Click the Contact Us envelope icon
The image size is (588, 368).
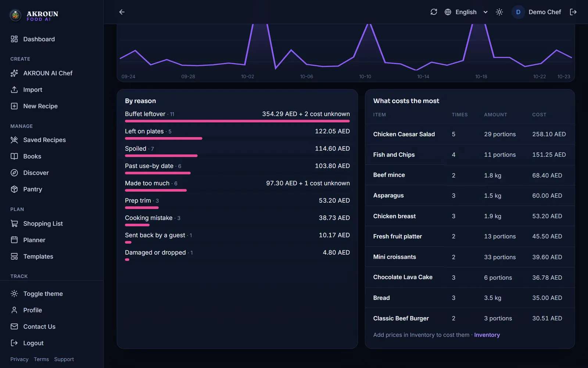[14, 326]
